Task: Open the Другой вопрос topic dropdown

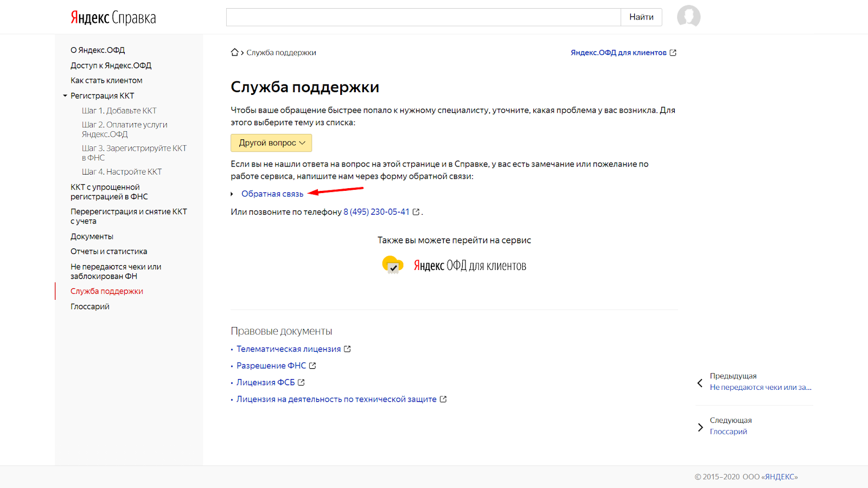Action: click(x=271, y=143)
